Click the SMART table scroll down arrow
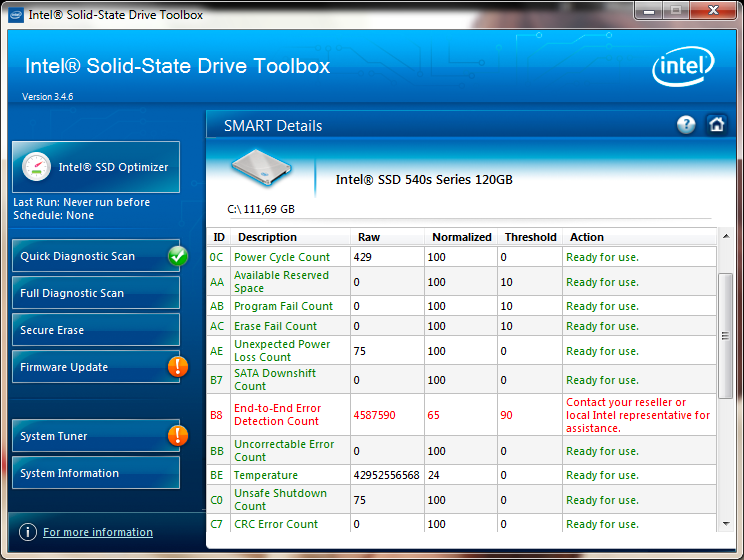744x560 pixels. pos(725,524)
